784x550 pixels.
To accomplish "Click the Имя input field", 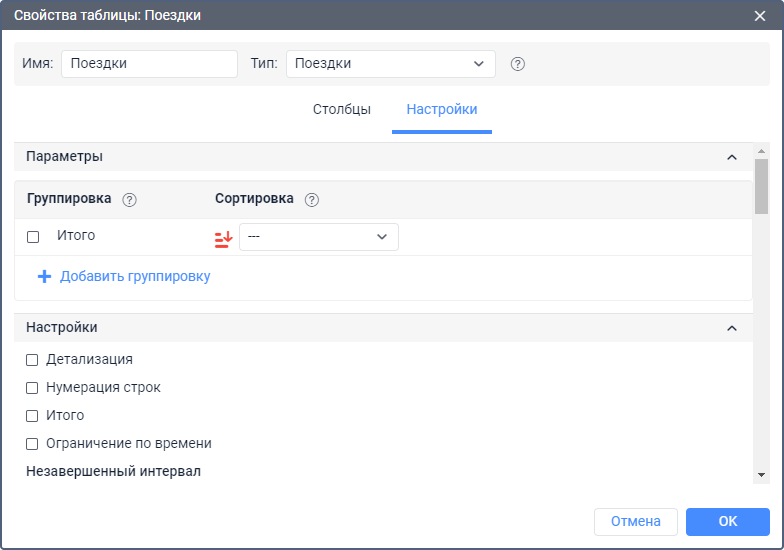I will coord(149,64).
